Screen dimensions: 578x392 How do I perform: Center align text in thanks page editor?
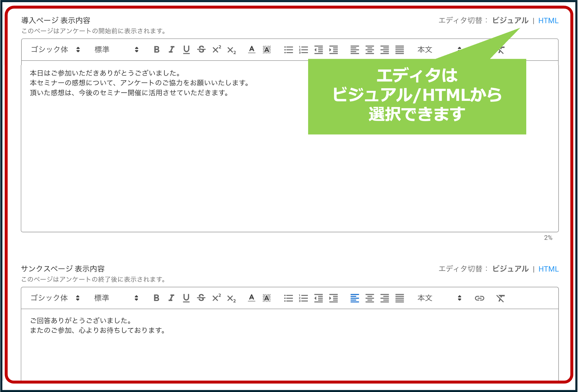coord(370,298)
